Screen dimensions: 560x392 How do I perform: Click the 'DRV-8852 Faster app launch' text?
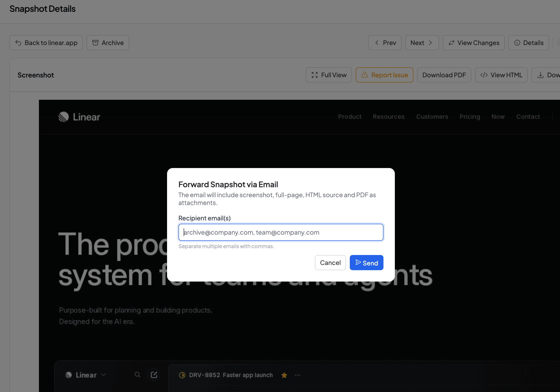pos(231,375)
